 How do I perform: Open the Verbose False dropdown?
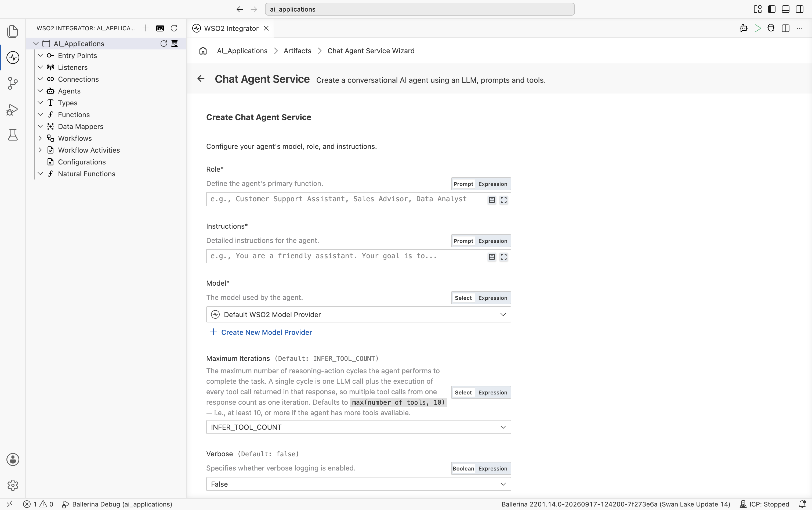pos(359,484)
